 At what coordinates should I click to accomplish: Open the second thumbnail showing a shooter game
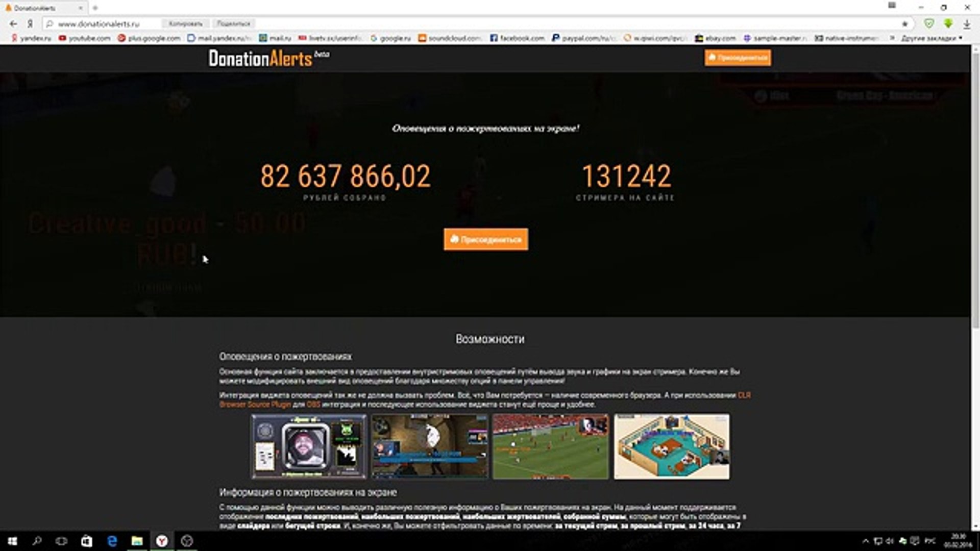click(430, 446)
